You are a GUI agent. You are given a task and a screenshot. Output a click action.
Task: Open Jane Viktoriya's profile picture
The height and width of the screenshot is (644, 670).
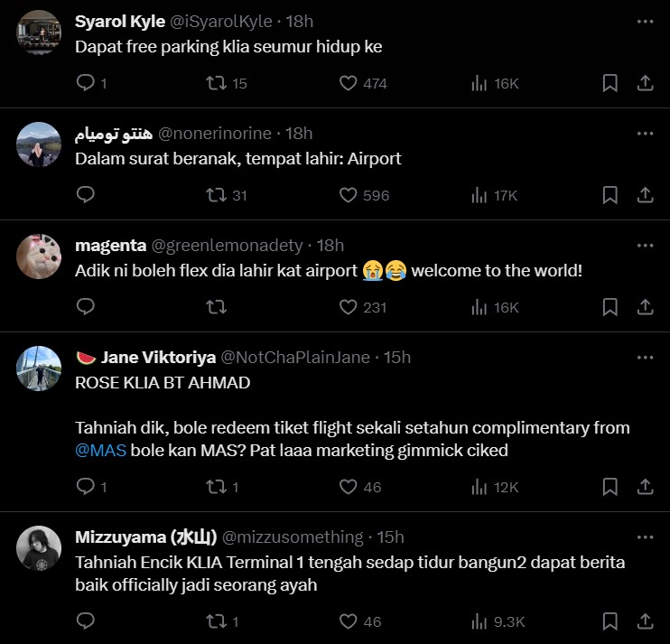click(x=40, y=368)
